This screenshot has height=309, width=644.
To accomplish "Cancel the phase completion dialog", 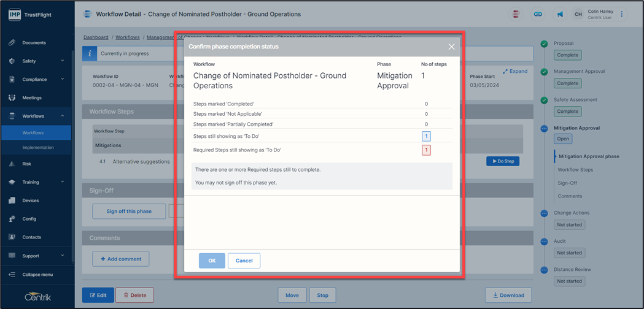I will click(244, 261).
